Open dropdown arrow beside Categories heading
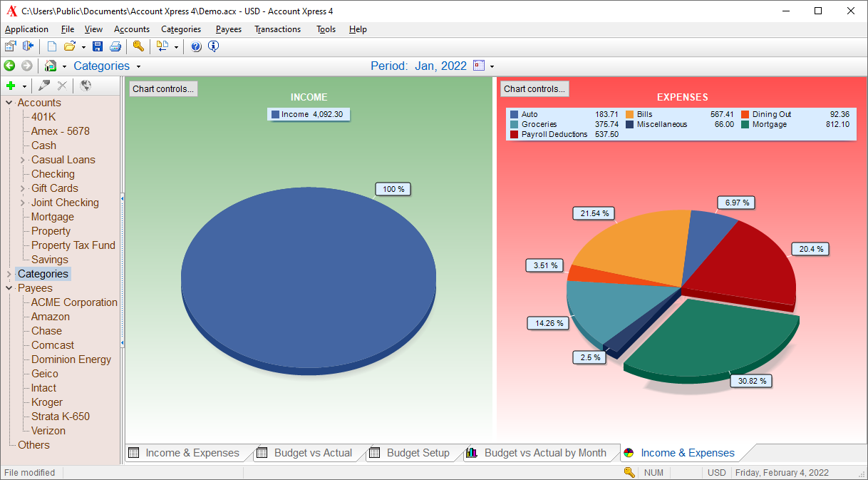This screenshot has width=868, height=480. pos(138,66)
